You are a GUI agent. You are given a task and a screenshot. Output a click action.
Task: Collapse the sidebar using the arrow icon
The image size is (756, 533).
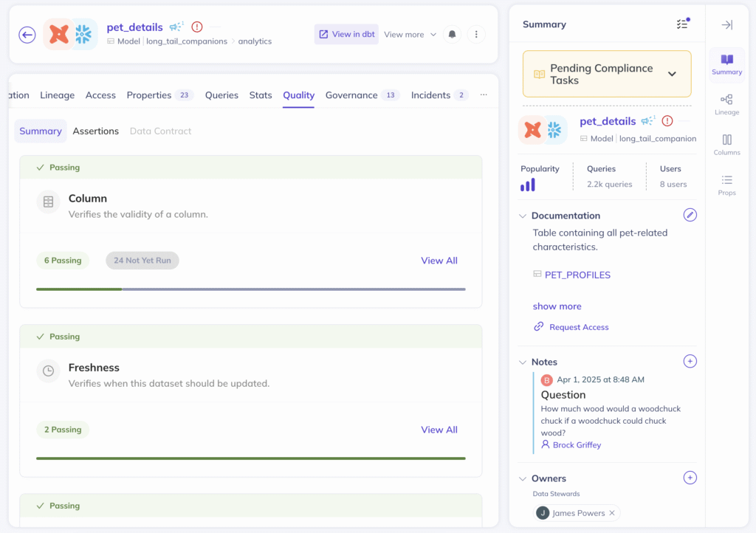point(726,24)
